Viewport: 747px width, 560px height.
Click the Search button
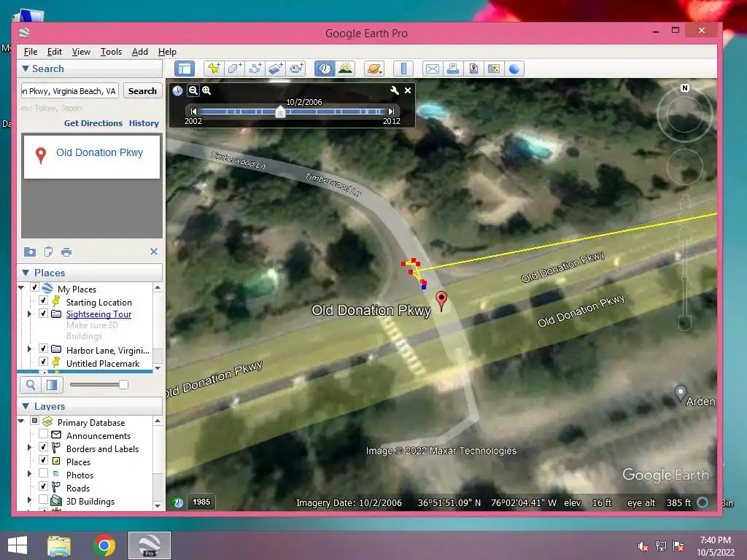click(142, 91)
